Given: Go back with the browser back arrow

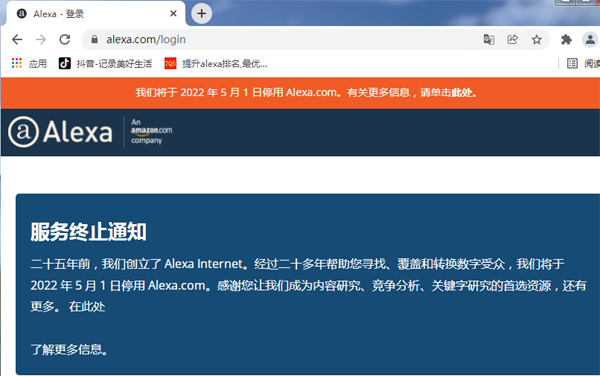Looking at the screenshot, I should pyautogui.click(x=17, y=39).
